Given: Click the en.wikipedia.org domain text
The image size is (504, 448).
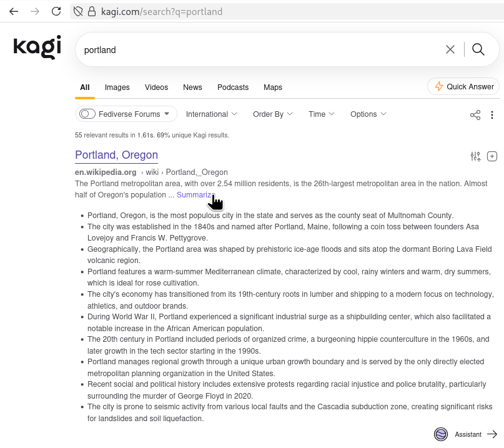Looking at the screenshot, I should pyautogui.click(x=106, y=172).
